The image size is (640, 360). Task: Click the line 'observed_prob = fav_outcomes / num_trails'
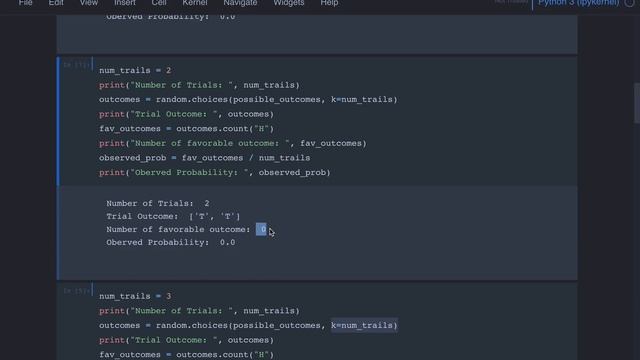click(x=204, y=158)
